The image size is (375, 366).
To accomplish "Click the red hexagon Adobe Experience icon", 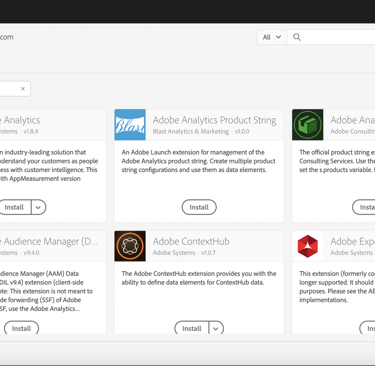I will (308, 246).
